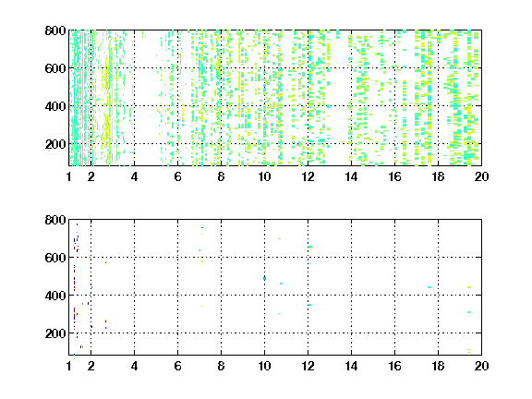Click x-axis tick label 16 of top plot
Screen dimensions: 532x399
click(394, 176)
